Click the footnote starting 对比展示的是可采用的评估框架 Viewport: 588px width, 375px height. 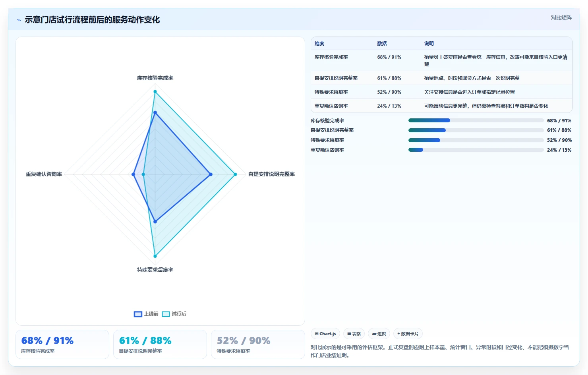pos(440,351)
